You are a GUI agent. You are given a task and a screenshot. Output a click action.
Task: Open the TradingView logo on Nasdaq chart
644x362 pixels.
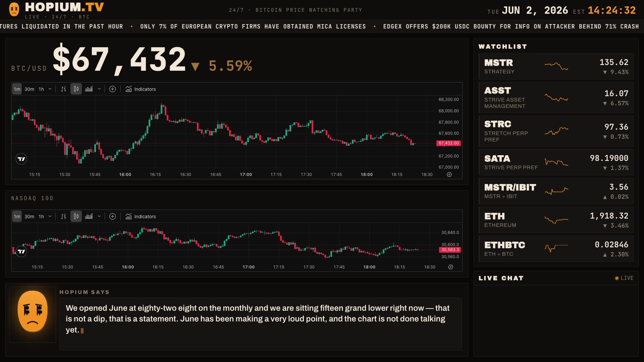[21, 251]
